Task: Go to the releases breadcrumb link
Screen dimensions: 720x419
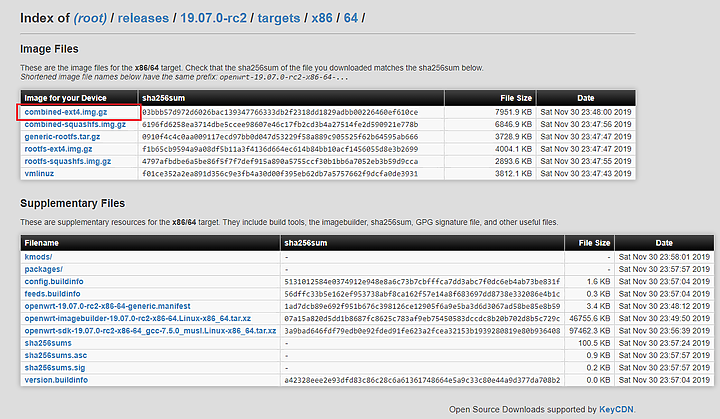Action: click(x=143, y=18)
